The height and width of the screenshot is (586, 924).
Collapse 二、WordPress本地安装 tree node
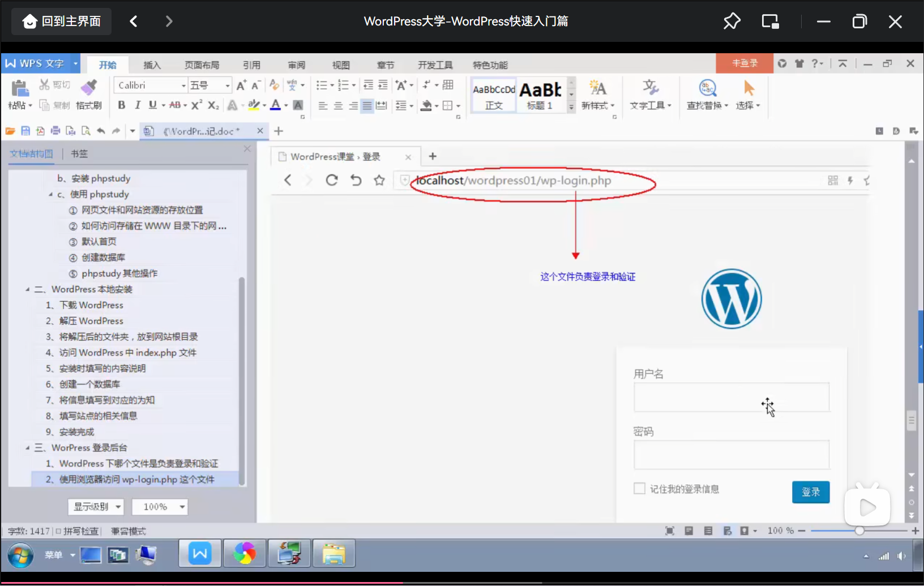pos(27,289)
